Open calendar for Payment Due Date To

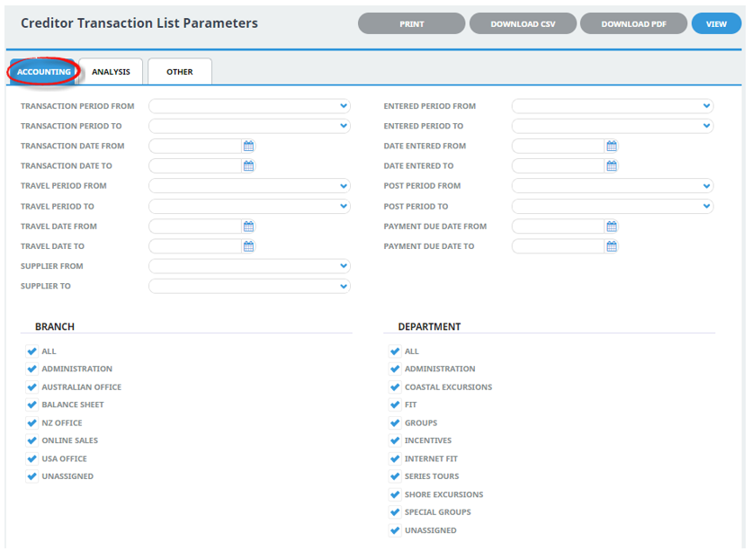tap(612, 246)
